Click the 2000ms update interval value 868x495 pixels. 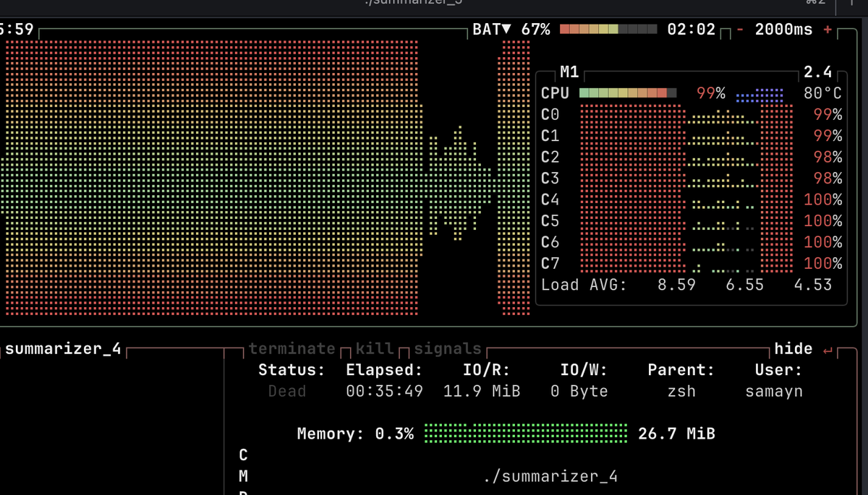click(x=784, y=30)
